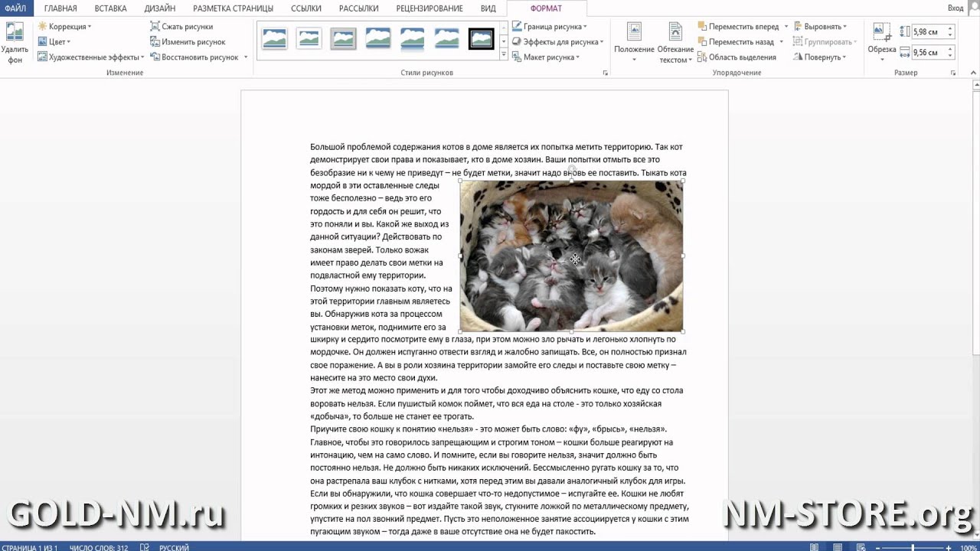
Task: Select the fifth picture style thumbnail
Action: [x=412, y=38]
